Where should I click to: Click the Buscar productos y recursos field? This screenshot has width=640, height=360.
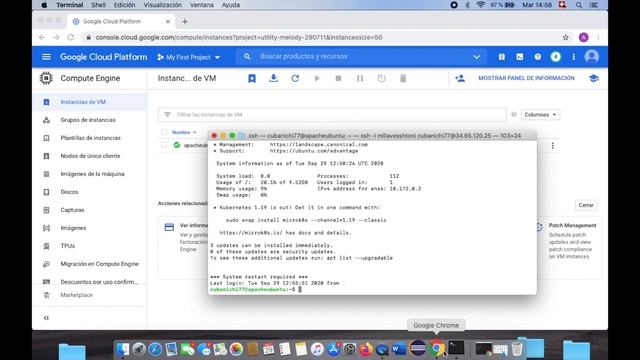point(361,57)
